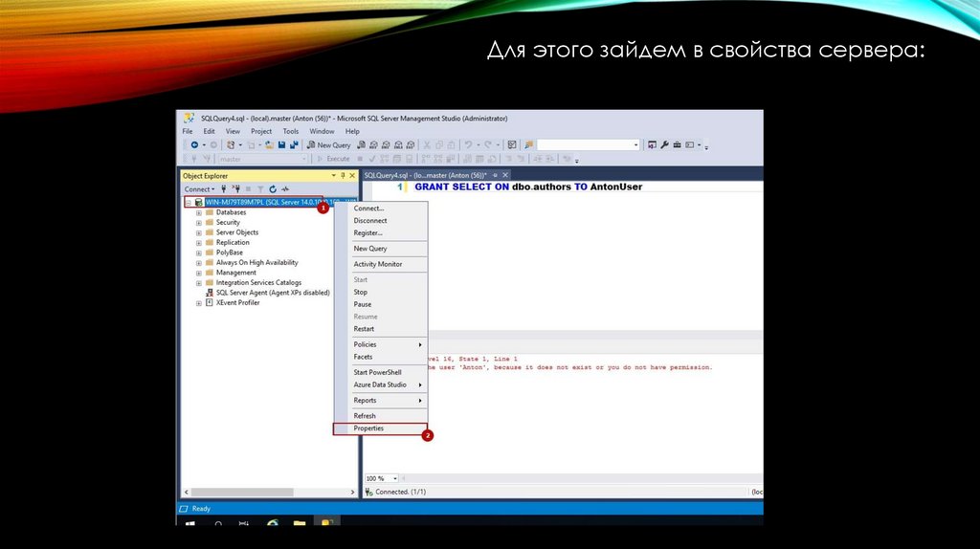Open the Project menu
980x549 pixels.
pyautogui.click(x=261, y=131)
